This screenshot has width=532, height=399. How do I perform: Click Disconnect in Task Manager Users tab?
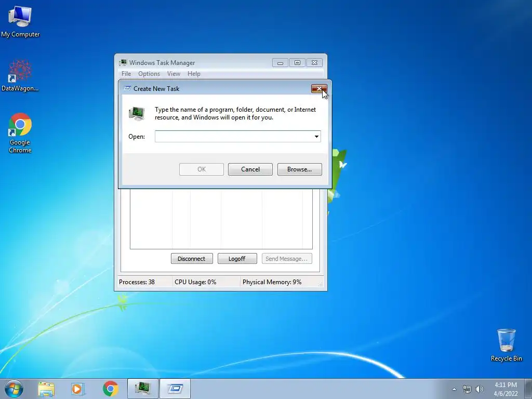click(192, 259)
